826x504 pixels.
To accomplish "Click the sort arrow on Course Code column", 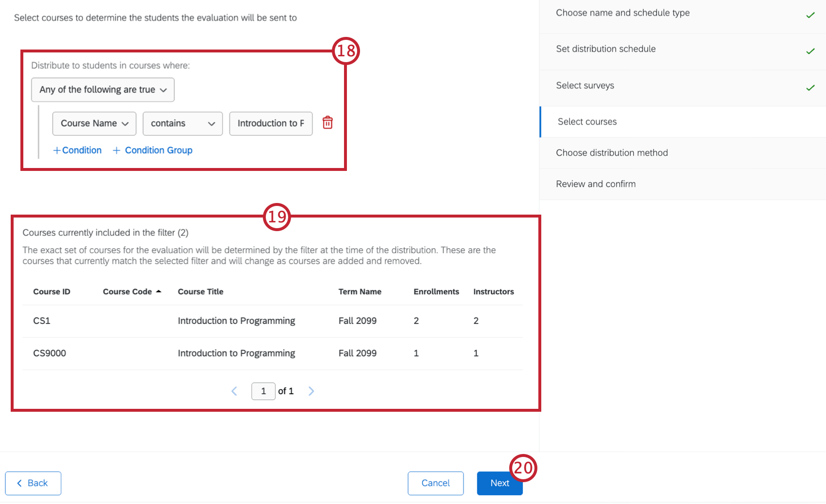I will click(159, 291).
